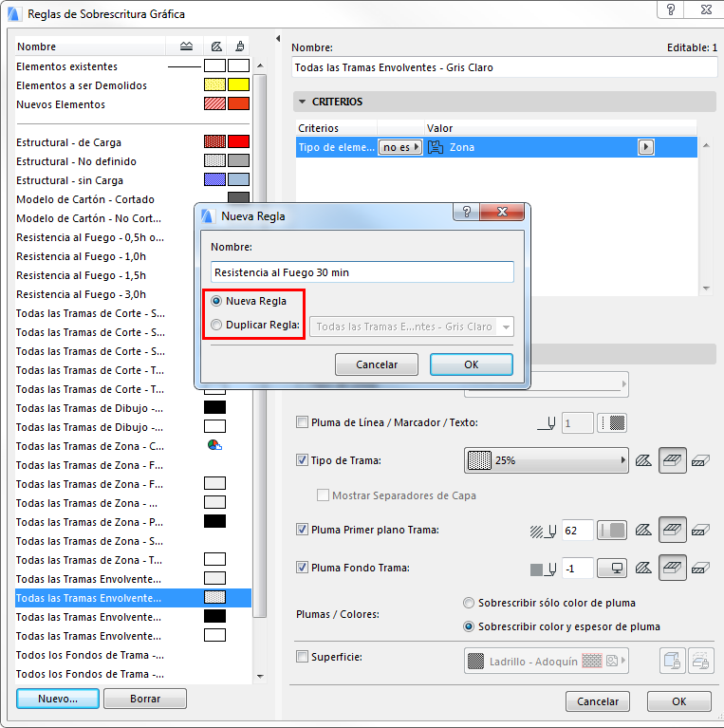Click drafting fill icon in Pluma Primer plano row
Viewport: 724px width, 728px height.
pos(643,531)
